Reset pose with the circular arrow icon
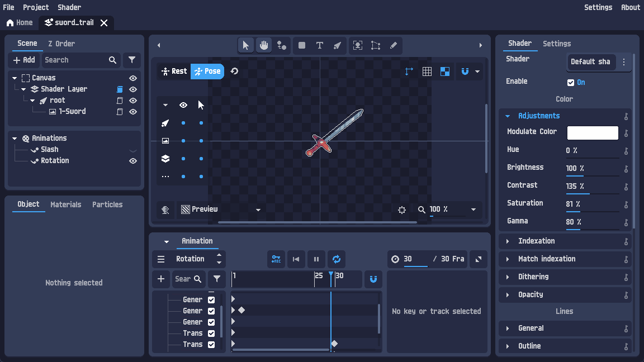644x362 pixels. pyautogui.click(x=235, y=72)
